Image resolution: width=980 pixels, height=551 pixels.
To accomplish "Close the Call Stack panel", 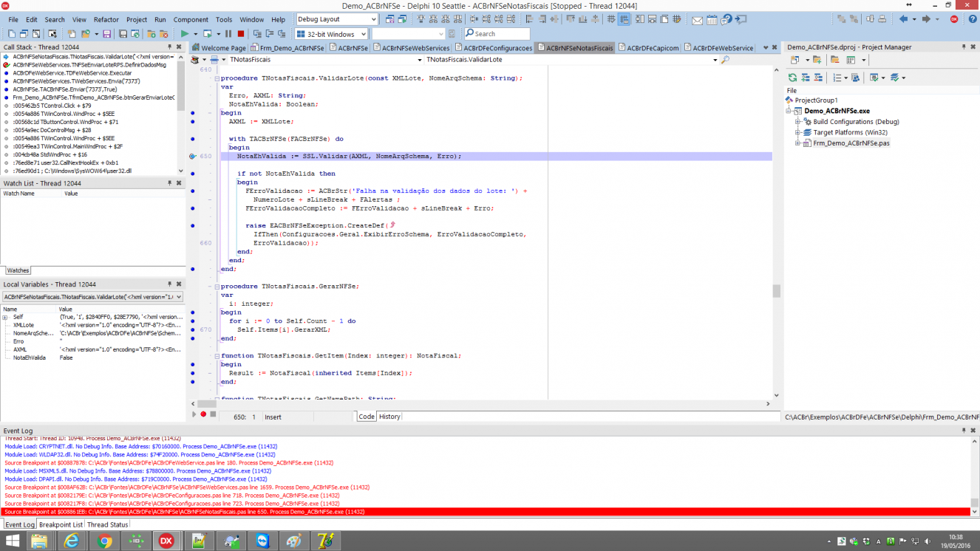I will tap(180, 47).
